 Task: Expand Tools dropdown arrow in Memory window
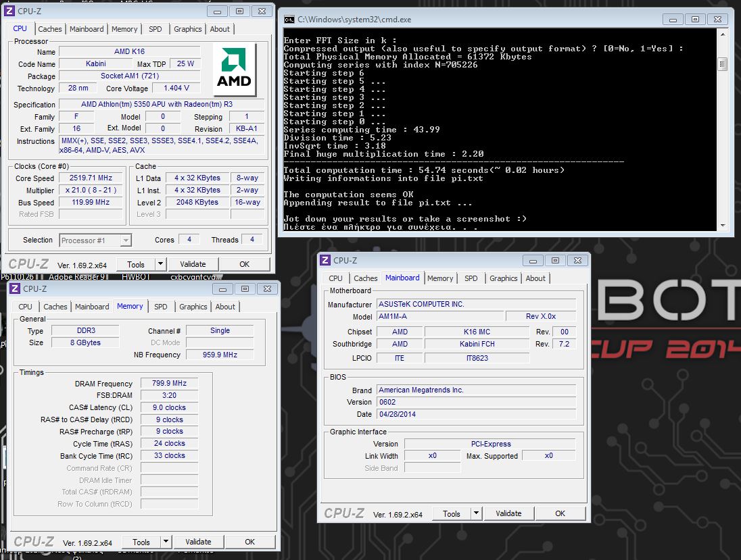point(166,542)
